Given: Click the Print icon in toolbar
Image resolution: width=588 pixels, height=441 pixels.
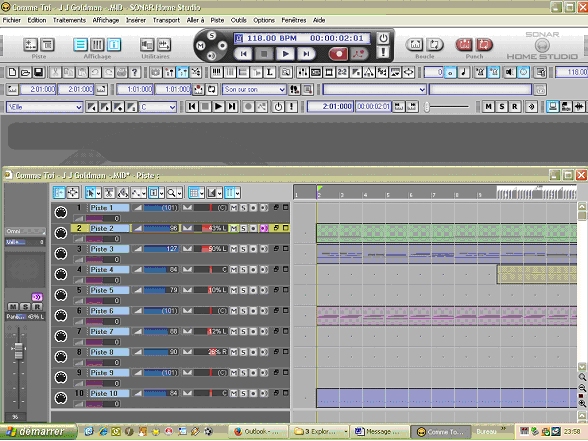Looking at the screenshot, I should click(x=121, y=72).
